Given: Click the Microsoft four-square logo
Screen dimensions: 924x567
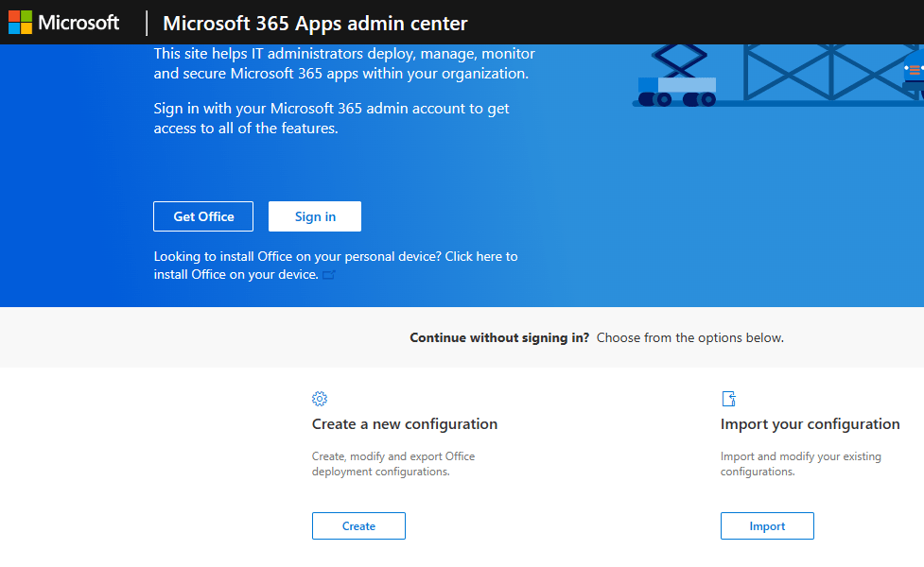Looking at the screenshot, I should tap(21, 23).
